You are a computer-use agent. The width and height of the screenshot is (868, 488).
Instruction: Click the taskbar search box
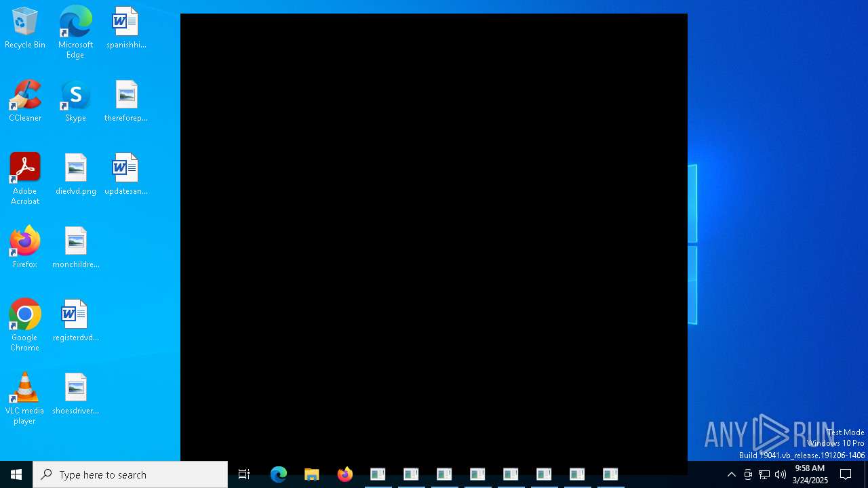coord(130,474)
